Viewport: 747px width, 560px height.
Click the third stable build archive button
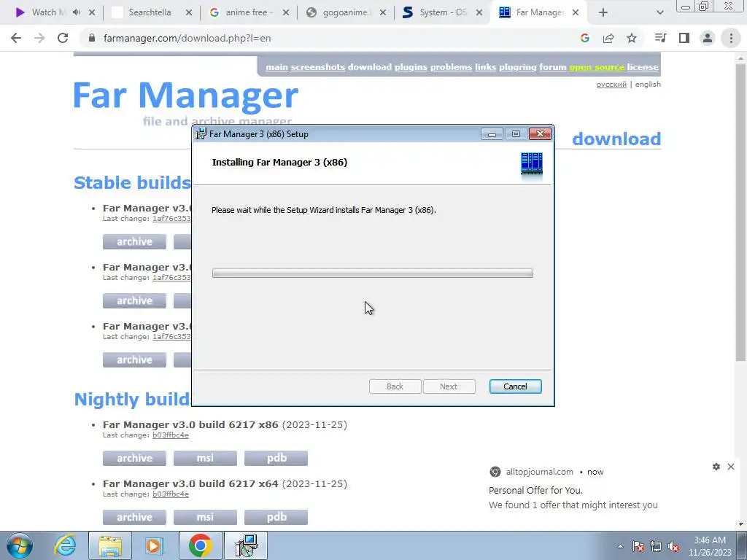tap(134, 359)
